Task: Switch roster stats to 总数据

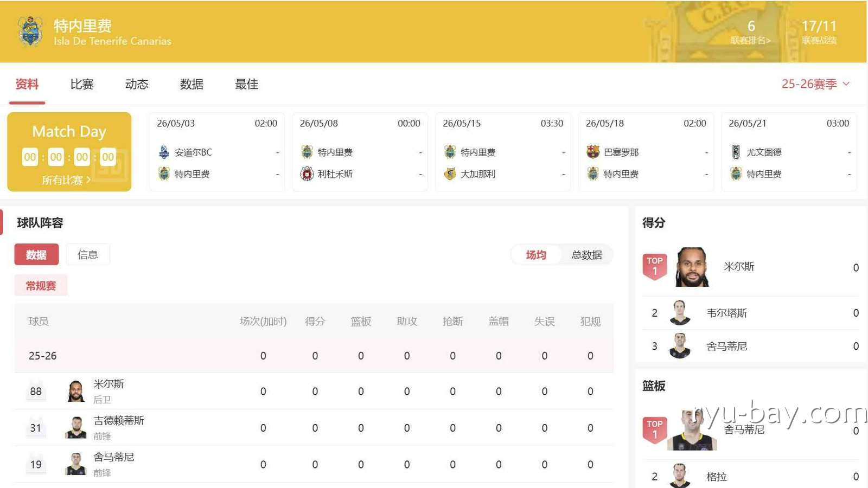Action: tap(586, 255)
